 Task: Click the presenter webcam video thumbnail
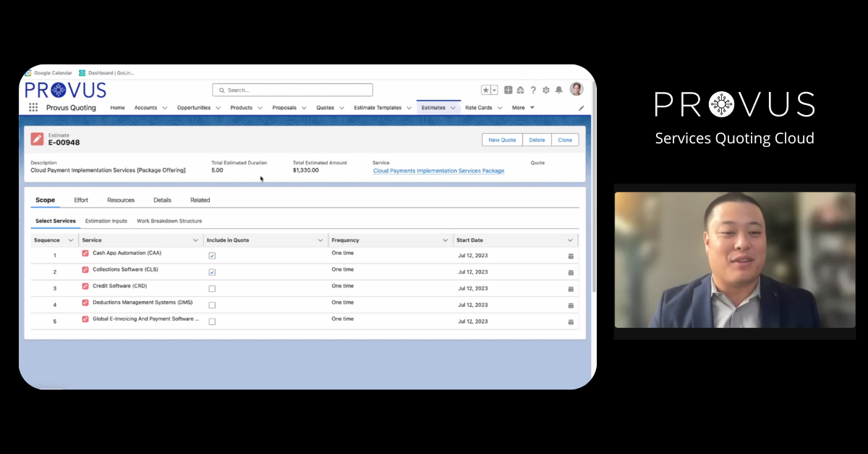click(734, 260)
